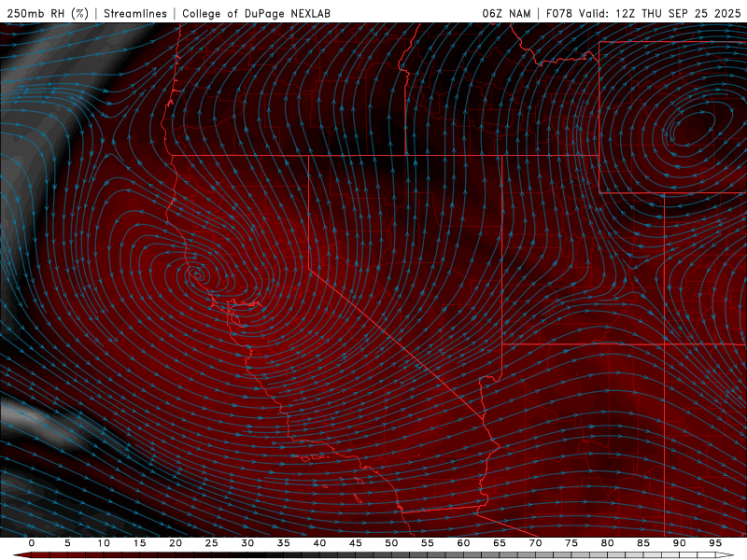Click the 45 value on the colorbar
Screen dimensions: 747x560
point(355,543)
